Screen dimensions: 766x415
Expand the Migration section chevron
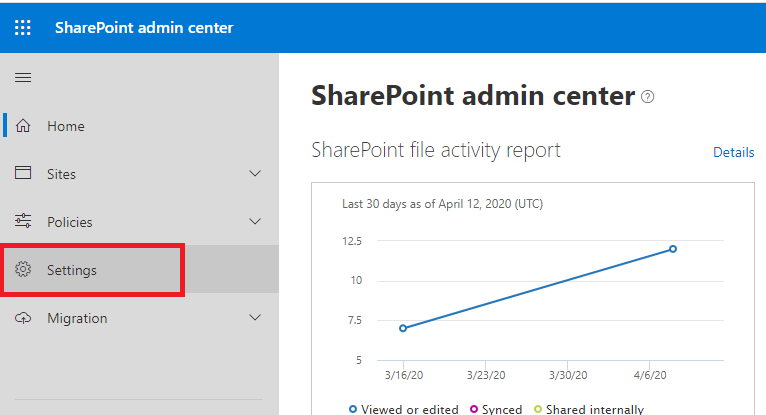pyautogui.click(x=255, y=318)
